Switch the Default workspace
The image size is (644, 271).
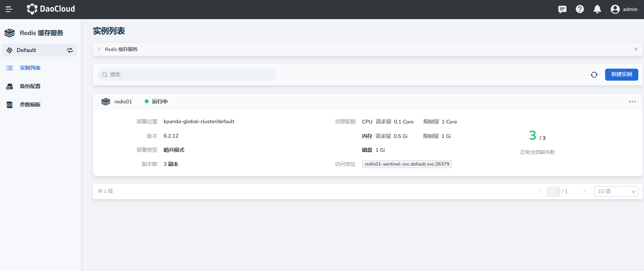tap(70, 50)
